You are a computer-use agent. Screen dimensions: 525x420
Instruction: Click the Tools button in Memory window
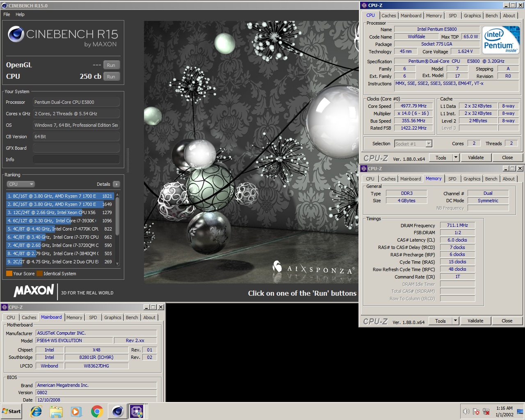coord(441,321)
